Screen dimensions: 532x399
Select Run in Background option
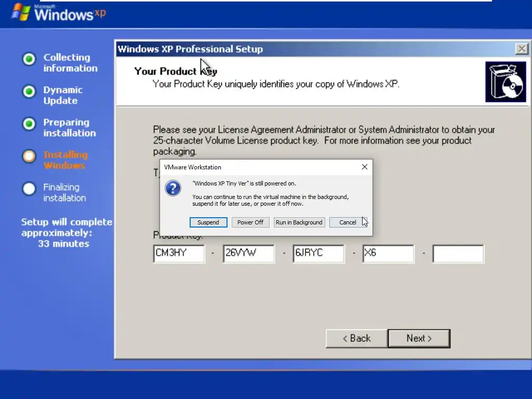pos(299,222)
